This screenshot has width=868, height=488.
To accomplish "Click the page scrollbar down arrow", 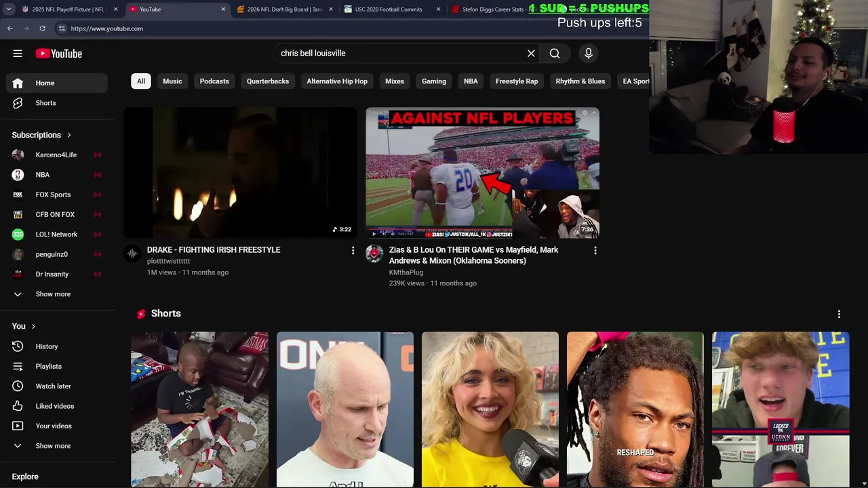I will [x=863, y=483].
